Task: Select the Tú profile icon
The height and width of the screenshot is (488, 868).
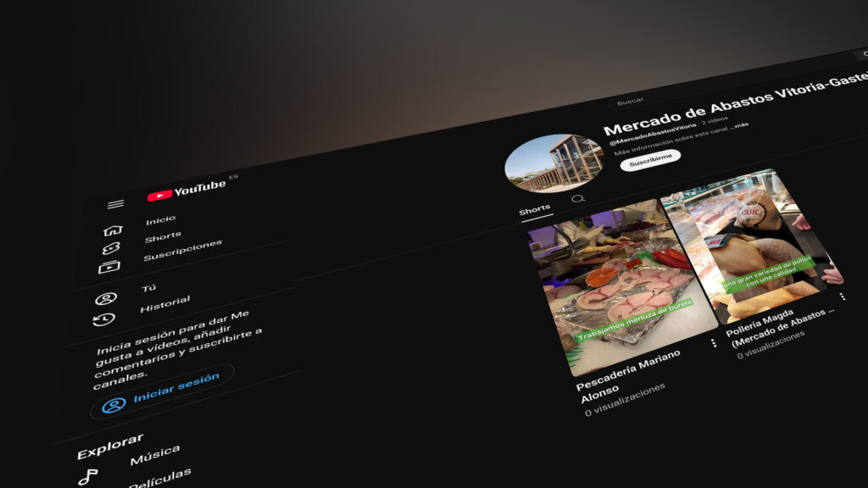Action: click(x=106, y=298)
